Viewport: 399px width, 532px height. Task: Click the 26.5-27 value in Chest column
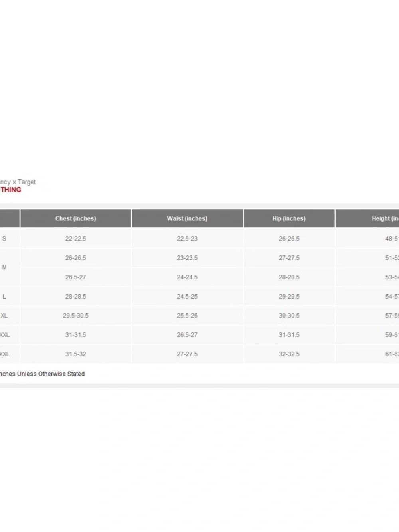click(76, 277)
